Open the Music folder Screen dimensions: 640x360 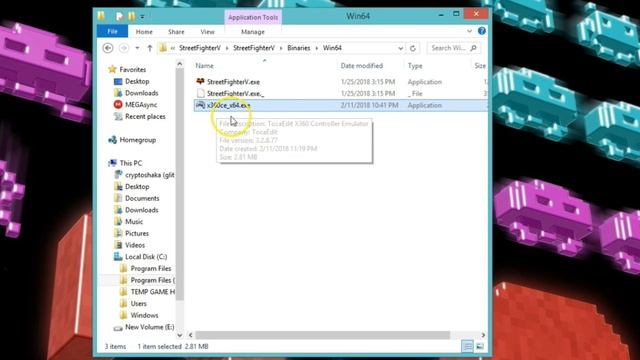(134, 222)
